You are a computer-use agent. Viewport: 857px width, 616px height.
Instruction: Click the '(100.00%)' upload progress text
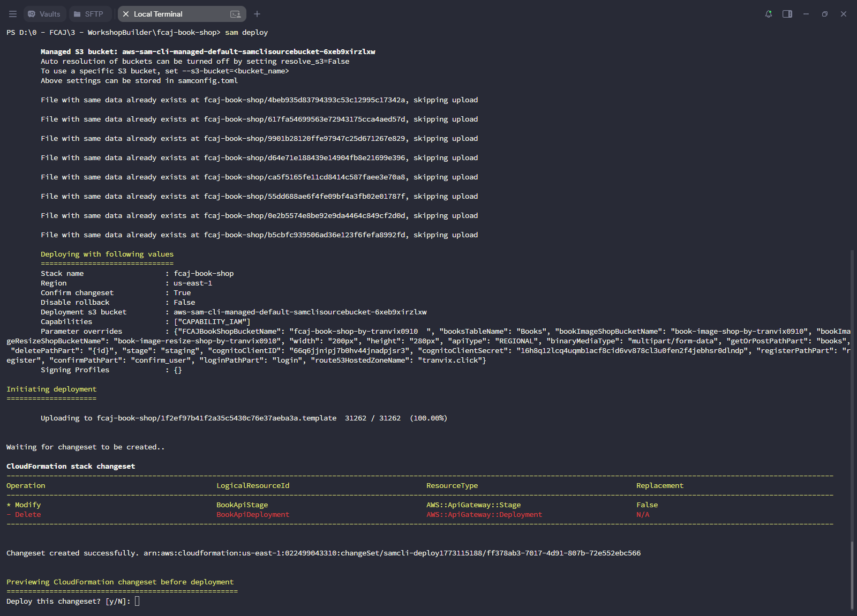(428, 418)
